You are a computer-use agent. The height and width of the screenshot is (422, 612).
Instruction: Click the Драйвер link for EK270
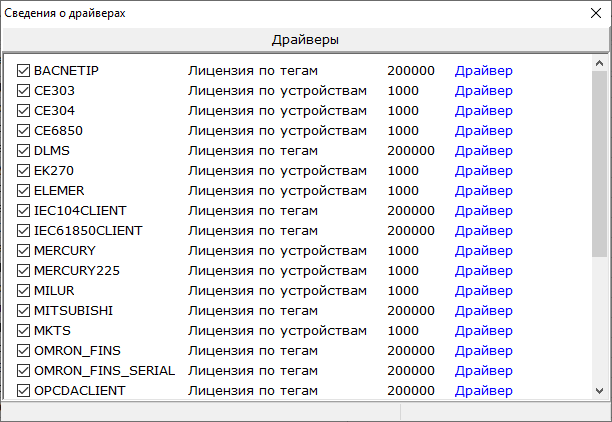(x=484, y=171)
